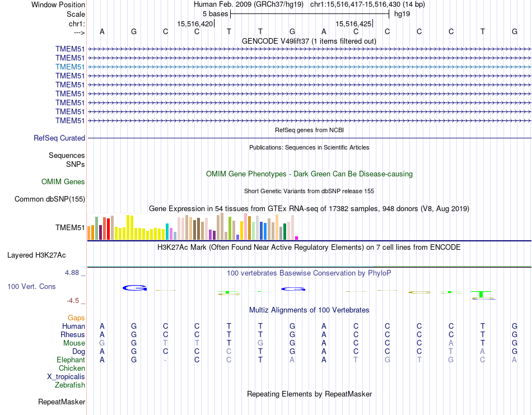
Task: Click the 15,516,425 ruler position marker
Action: coord(353,24)
